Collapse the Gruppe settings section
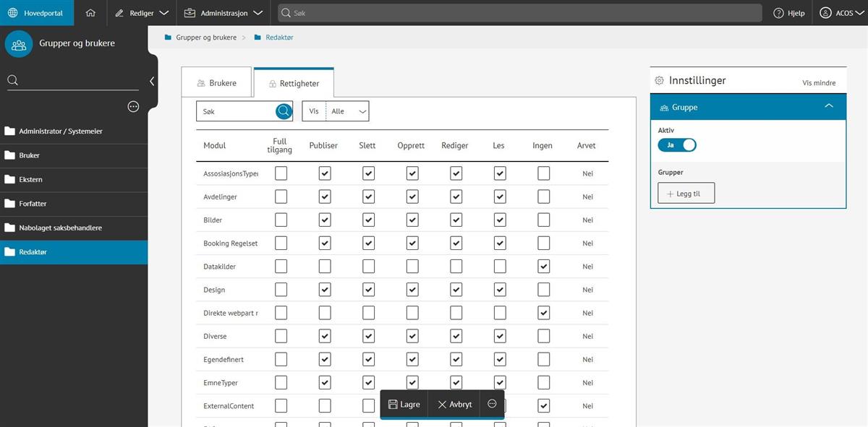The height and width of the screenshot is (427, 868). 829,107
